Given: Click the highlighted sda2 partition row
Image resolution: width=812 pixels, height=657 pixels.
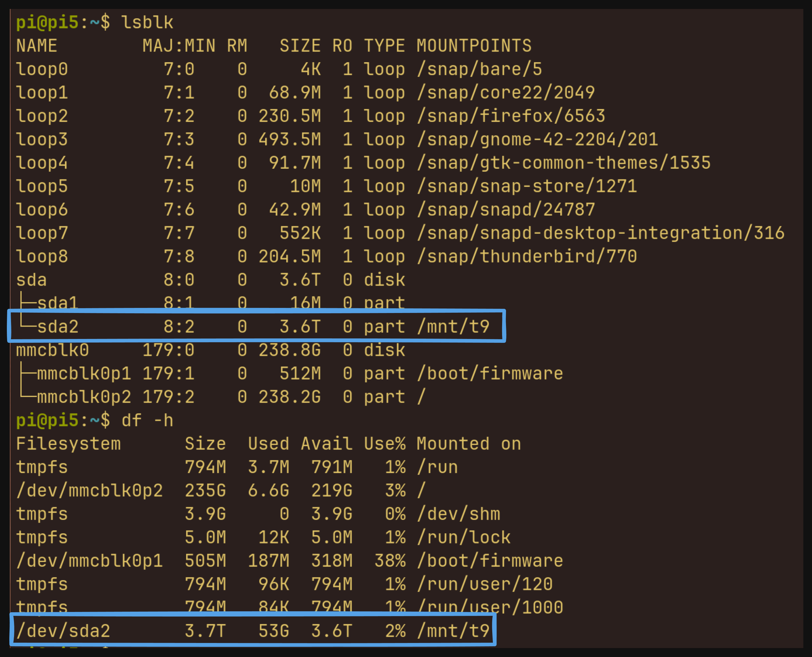Looking at the screenshot, I should 256,326.
